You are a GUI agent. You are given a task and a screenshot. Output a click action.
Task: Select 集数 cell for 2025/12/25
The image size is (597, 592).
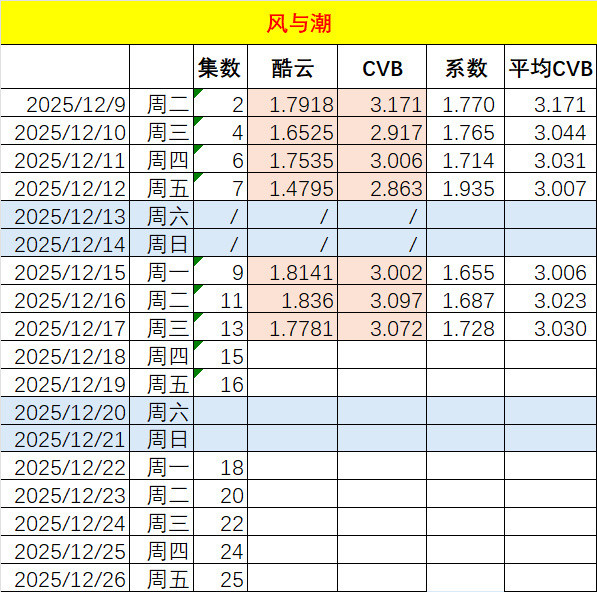[220, 550]
